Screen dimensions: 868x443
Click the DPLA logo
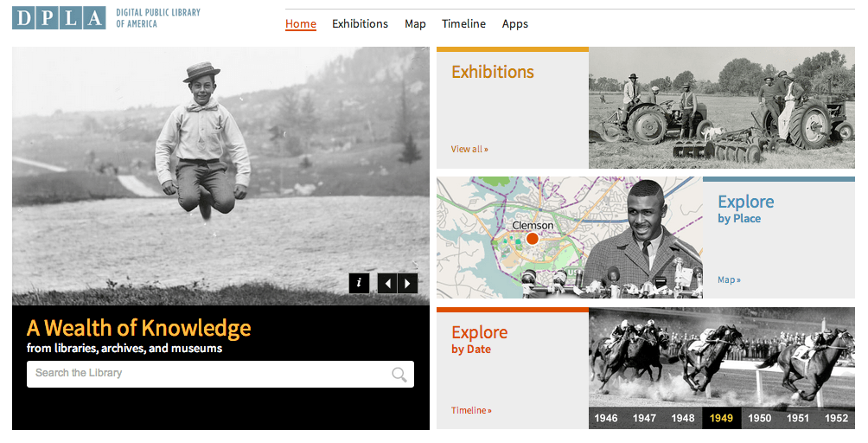click(59, 17)
